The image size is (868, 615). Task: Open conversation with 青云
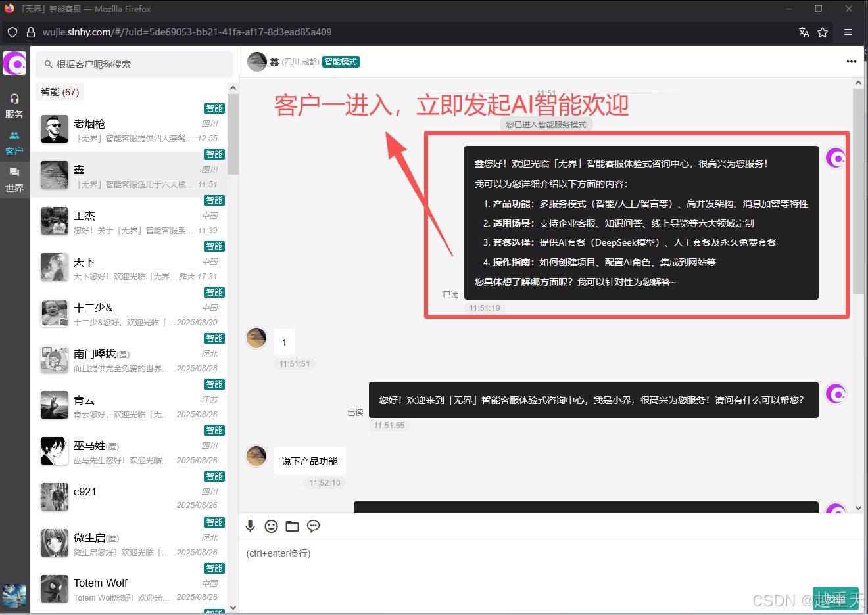point(129,405)
